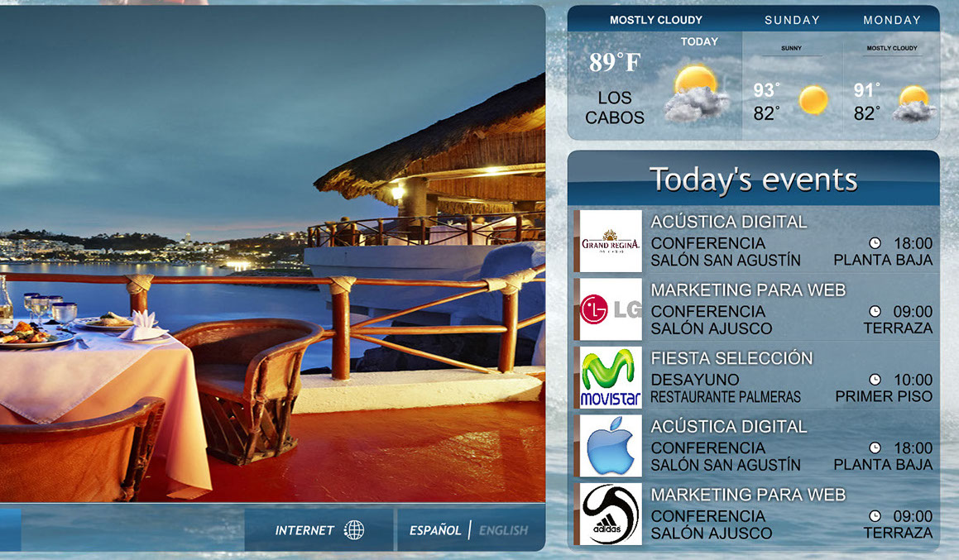The height and width of the screenshot is (560, 959).
Task: Select the Monday forecast tab
Action: 891,20
